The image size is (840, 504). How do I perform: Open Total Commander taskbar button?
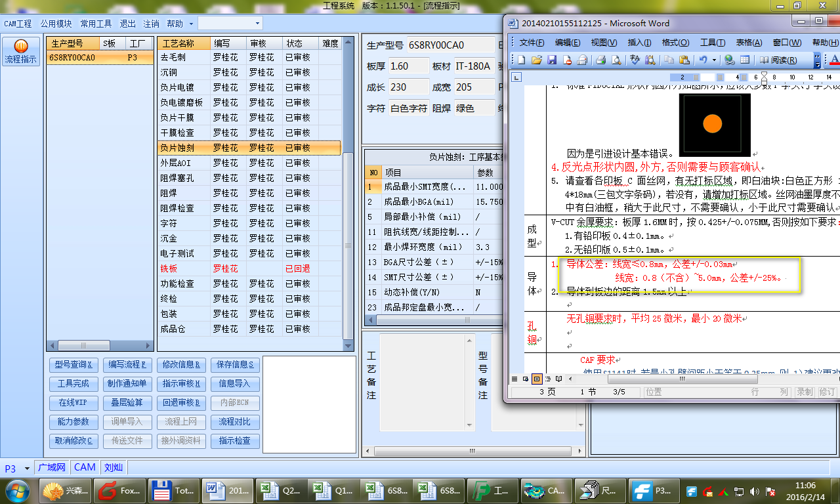(x=173, y=490)
